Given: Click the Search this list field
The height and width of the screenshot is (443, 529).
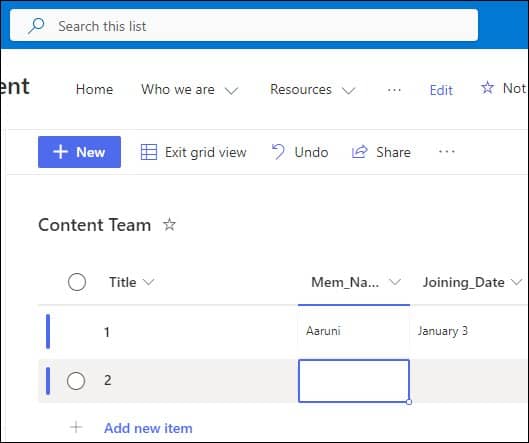Looking at the screenshot, I should click(x=244, y=26).
